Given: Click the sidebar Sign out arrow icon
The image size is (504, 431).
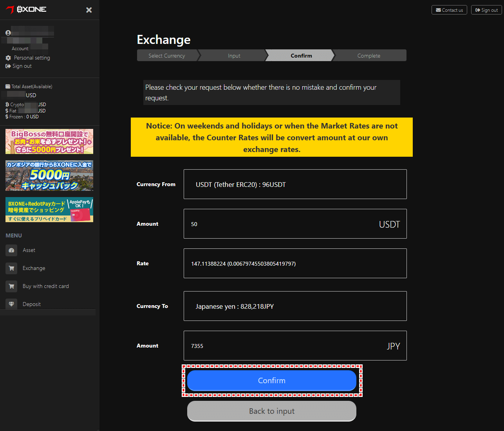Looking at the screenshot, I should (x=8, y=66).
